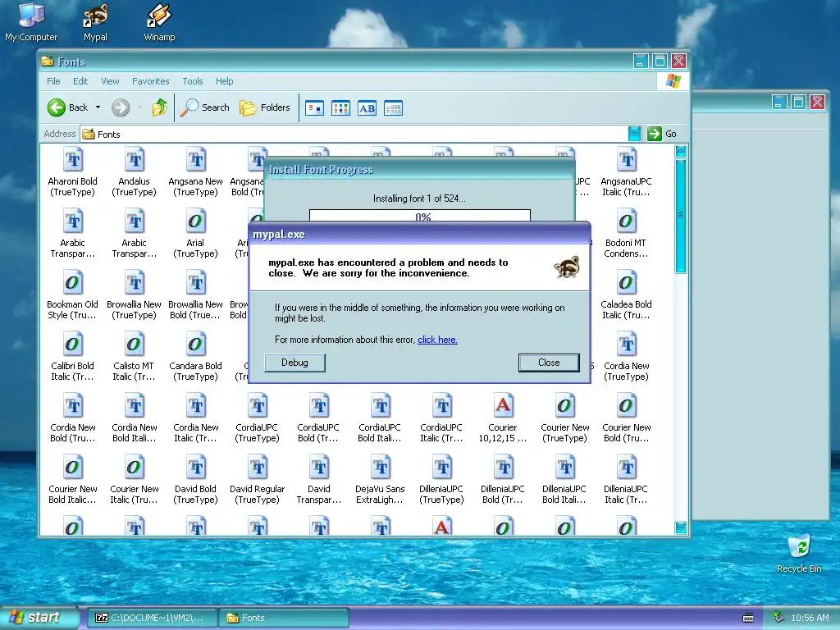840x630 pixels.
Task: Select Courier 10,12,15 raster font
Action: (x=503, y=419)
